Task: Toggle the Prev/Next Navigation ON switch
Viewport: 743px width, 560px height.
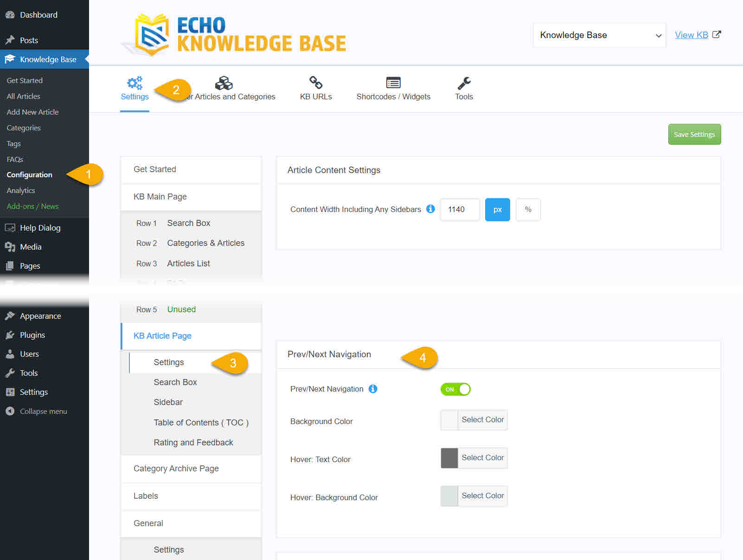Action: pyautogui.click(x=455, y=389)
